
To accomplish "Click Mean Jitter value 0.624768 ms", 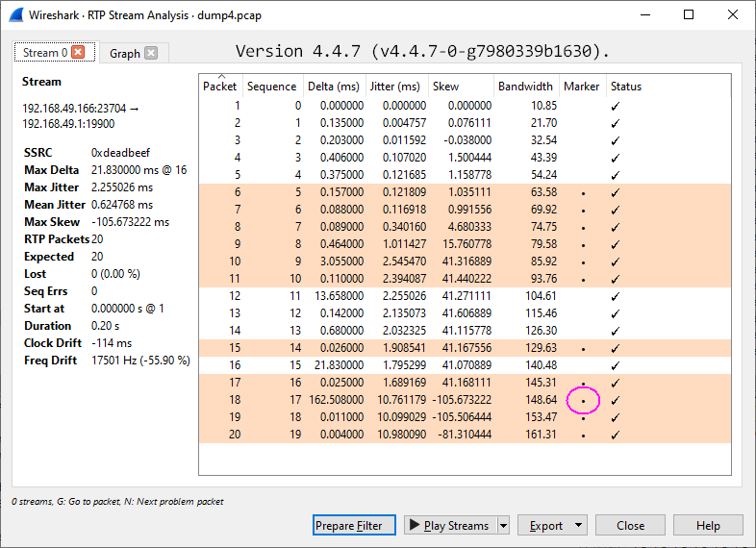I will 122,205.
